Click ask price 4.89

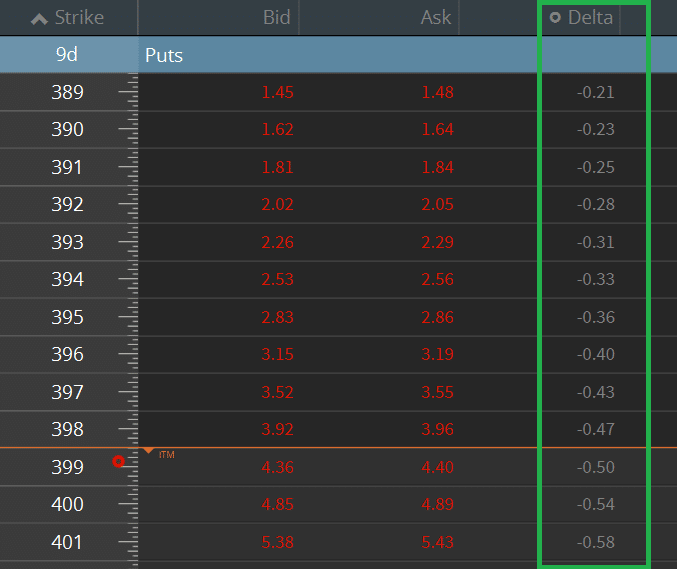(437, 504)
